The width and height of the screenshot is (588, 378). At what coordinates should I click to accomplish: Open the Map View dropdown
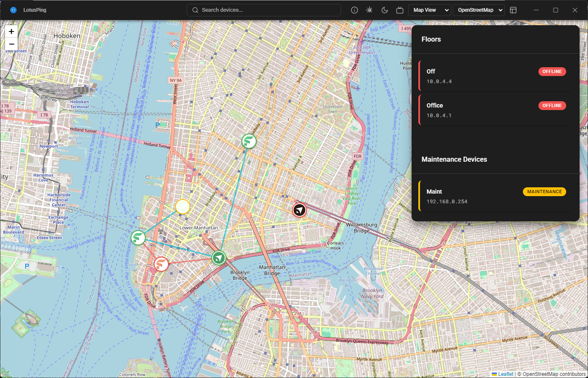(429, 10)
